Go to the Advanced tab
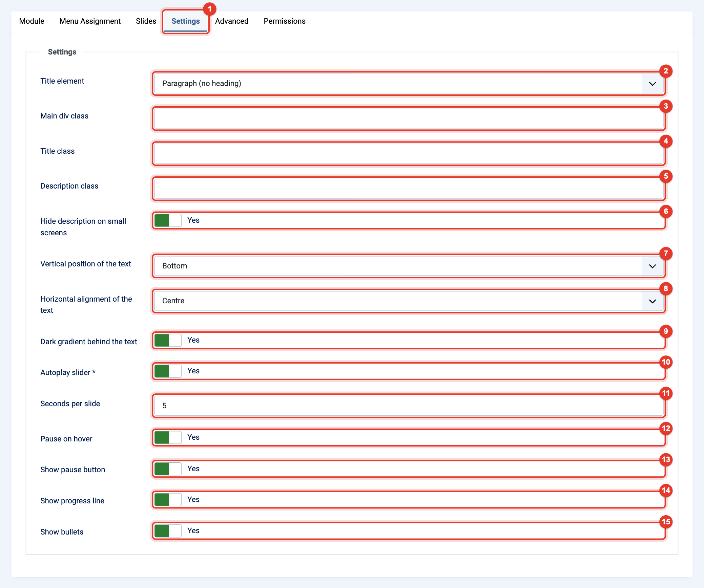704x588 pixels. coord(232,21)
